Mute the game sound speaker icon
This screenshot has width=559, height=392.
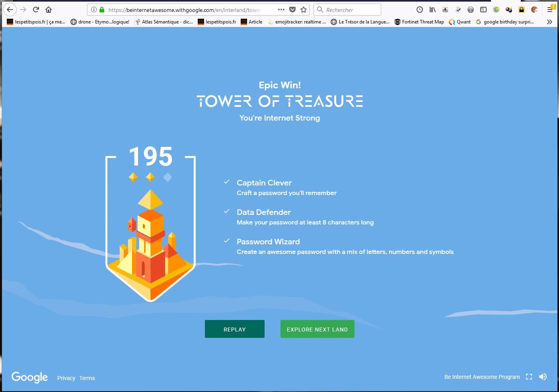pyautogui.click(x=543, y=376)
